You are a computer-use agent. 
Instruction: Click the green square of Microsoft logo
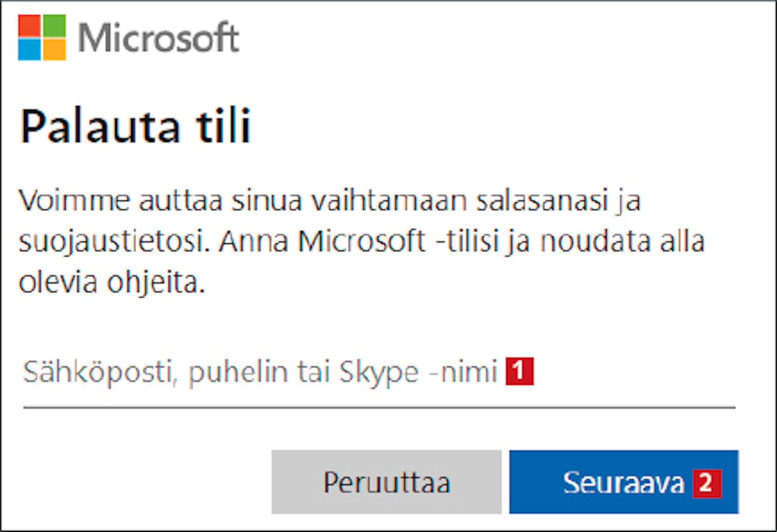[54, 26]
